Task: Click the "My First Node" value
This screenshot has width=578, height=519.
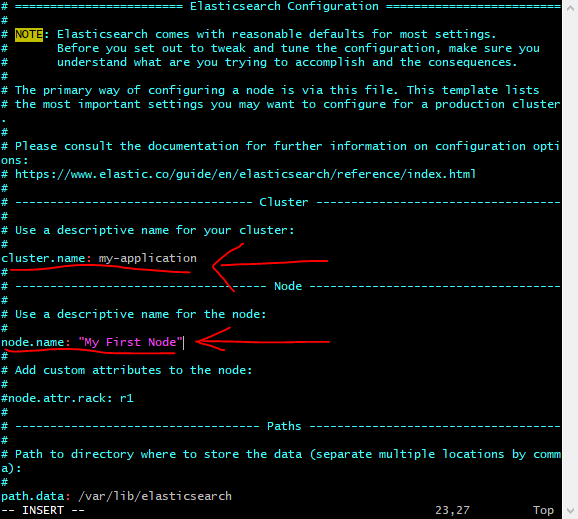Action: (x=130, y=342)
